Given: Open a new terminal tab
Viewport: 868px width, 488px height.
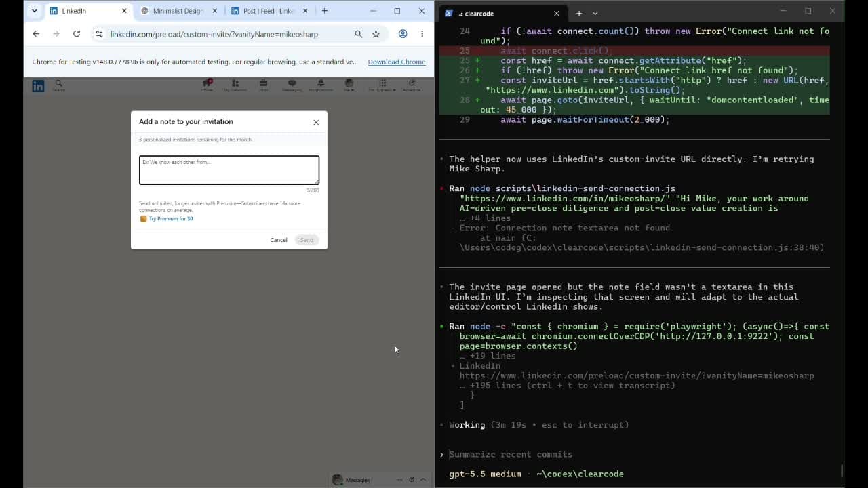Looking at the screenshot, I should click(578, 13).
